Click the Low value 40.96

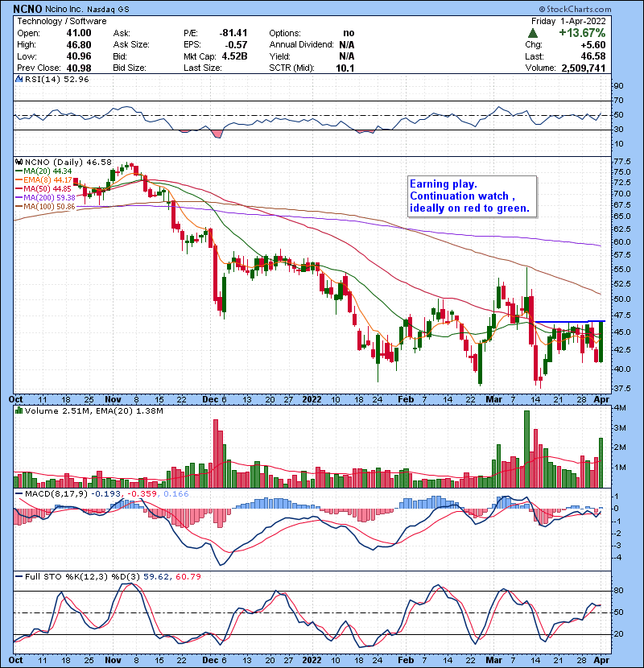point(78,56)
